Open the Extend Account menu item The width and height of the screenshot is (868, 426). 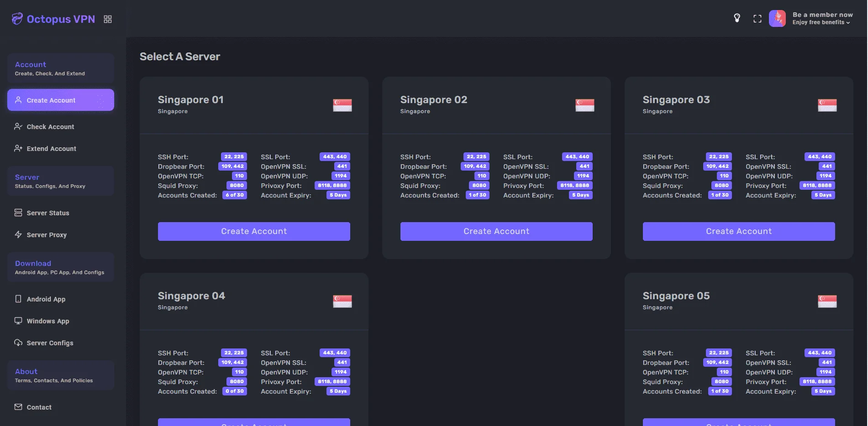tap(61, 149)
